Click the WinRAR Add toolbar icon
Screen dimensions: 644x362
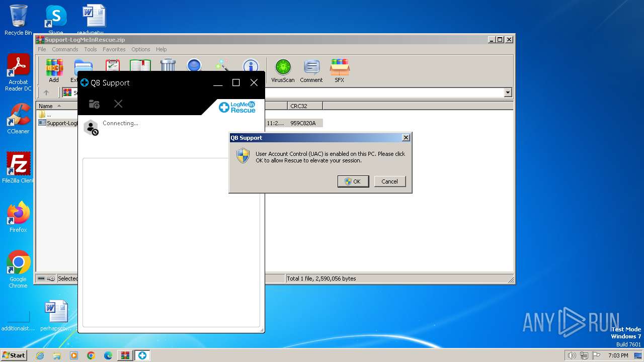[x=54, y=70]
